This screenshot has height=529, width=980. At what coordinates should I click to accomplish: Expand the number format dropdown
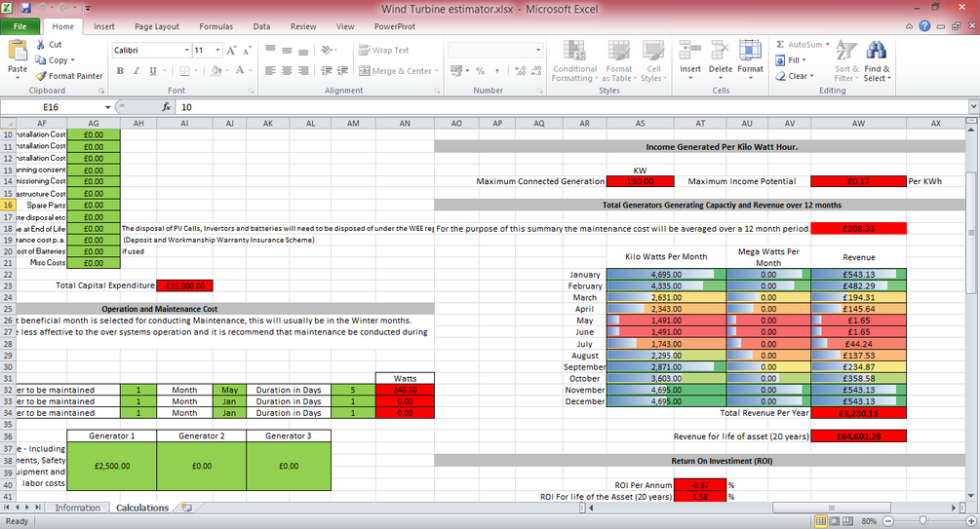pos(538,50)
